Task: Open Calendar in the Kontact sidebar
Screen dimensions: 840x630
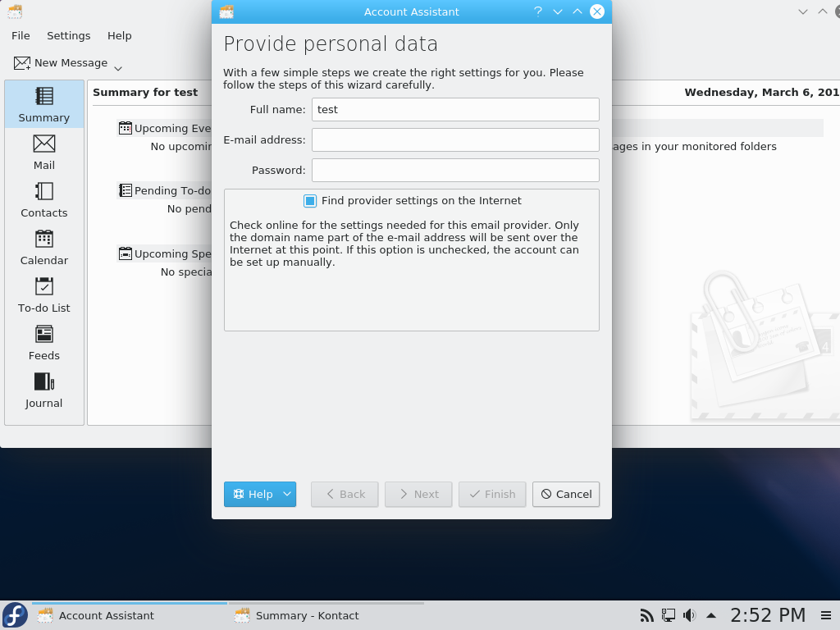Action: [x=44, y=248]
